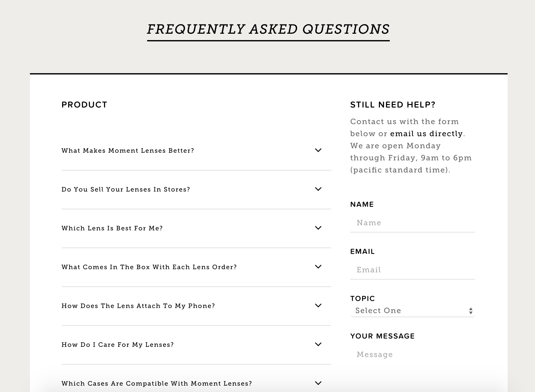
Task: Click 'What Makes Moment Lenses Better?' question text
Action: [x=128, y=150]
